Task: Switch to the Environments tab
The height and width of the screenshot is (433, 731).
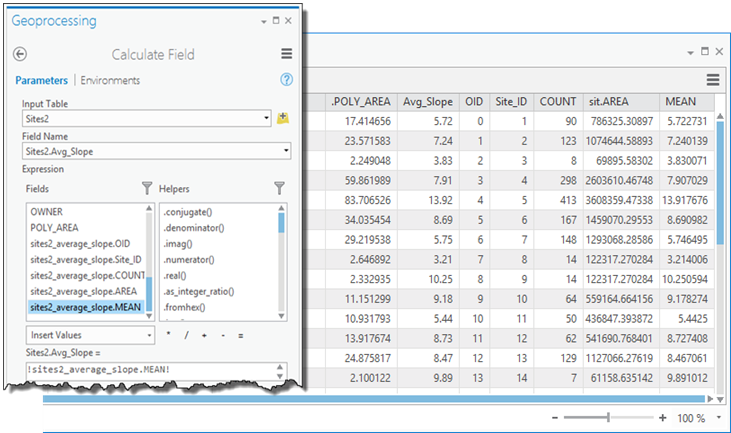Action: (110, 80)
